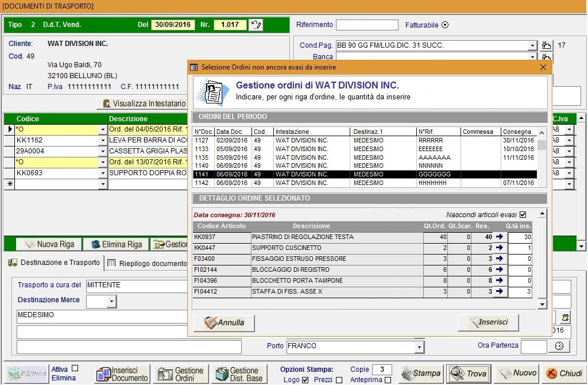Open C.Iva dropdown in first grid row
The height and width of the screenshot is (385, 588).
click(x=570, y=129)
